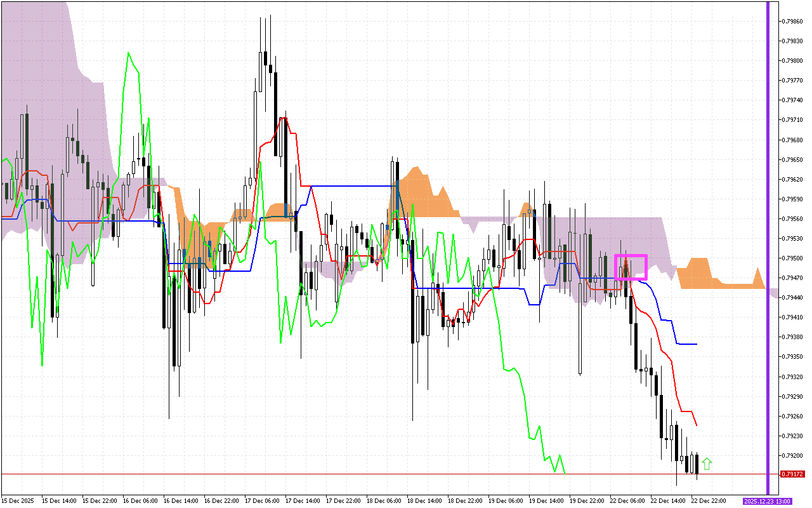The height and width of the screenshot is (508, 812).
Task: Click the 19 Dec 22:00 time label
Action: [x=587, y=501]
